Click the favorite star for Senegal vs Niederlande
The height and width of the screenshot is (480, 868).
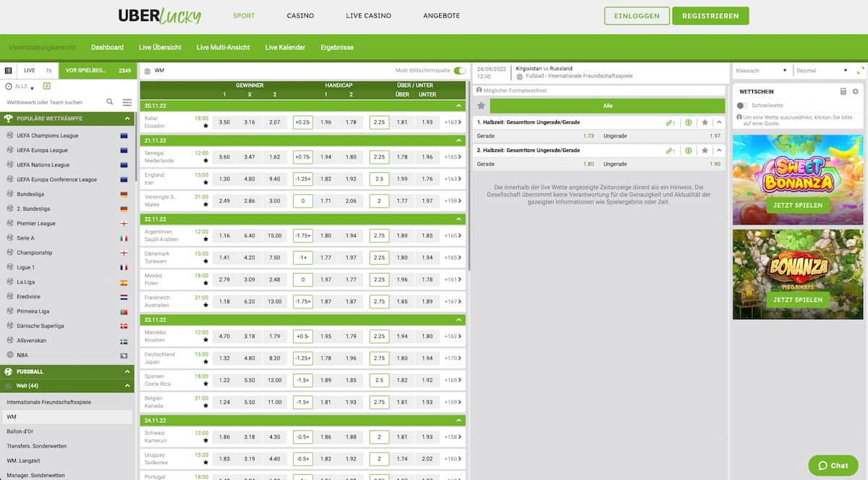pyautogui.click(x=205, y=161)
